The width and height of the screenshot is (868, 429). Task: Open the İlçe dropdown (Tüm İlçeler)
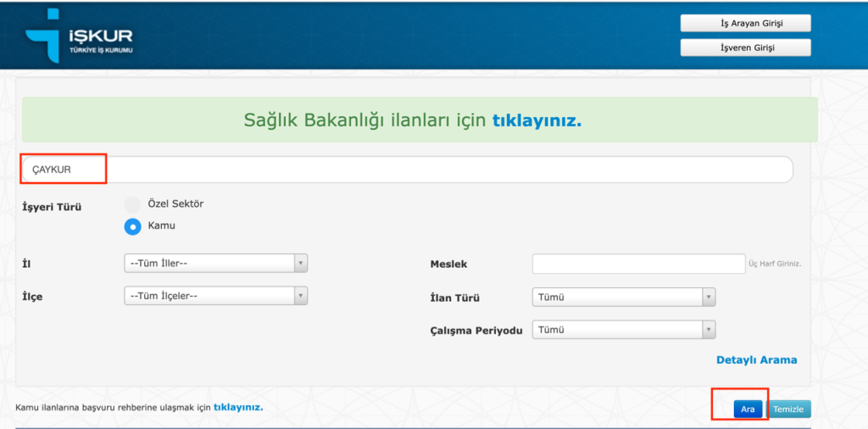click(216, 296)
